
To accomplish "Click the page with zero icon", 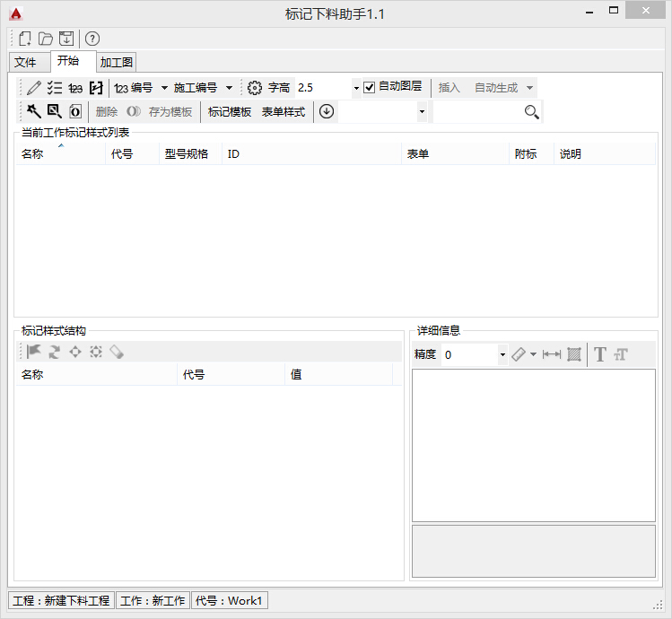I will pos(75,111).
